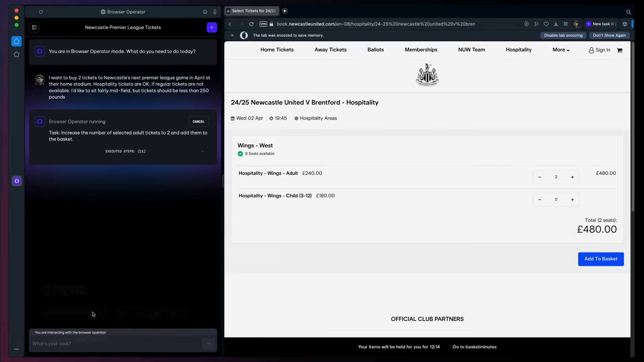The image size is (644, 362).
Task: Decrease Adult ticket quantity with minus
Action: coord(540,177)
